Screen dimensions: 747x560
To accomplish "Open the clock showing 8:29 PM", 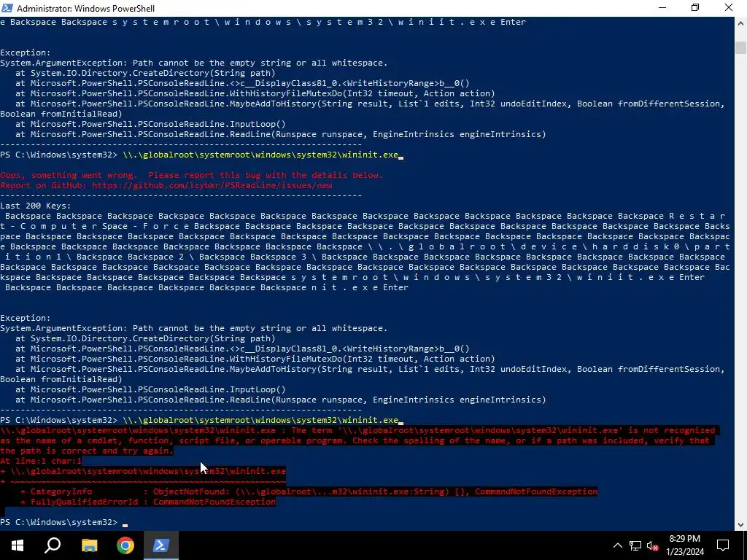I will pos(684,545).
